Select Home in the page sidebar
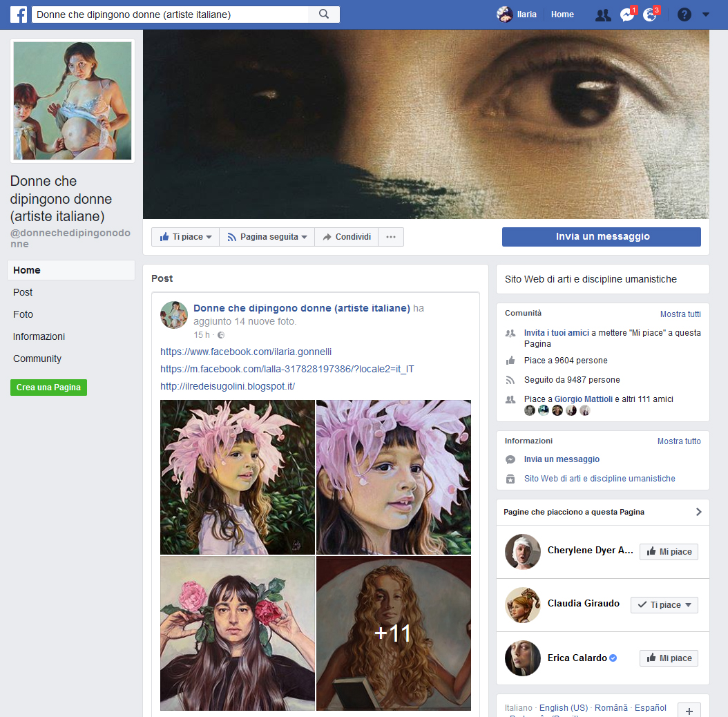The width and height of the screenshot is (728, 717). tap(71, 270)
